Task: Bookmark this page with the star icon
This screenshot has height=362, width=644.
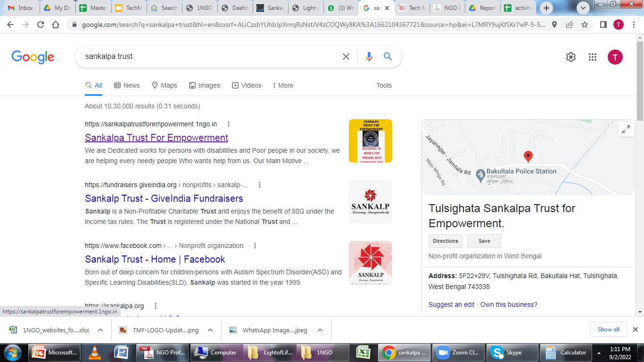Action: click(x=585, y=25)
